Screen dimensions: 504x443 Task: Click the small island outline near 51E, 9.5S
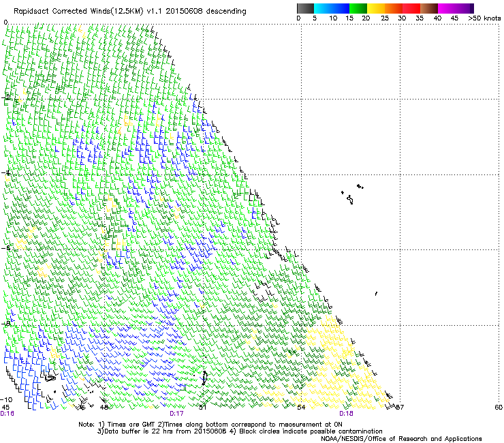pos(204,378)
